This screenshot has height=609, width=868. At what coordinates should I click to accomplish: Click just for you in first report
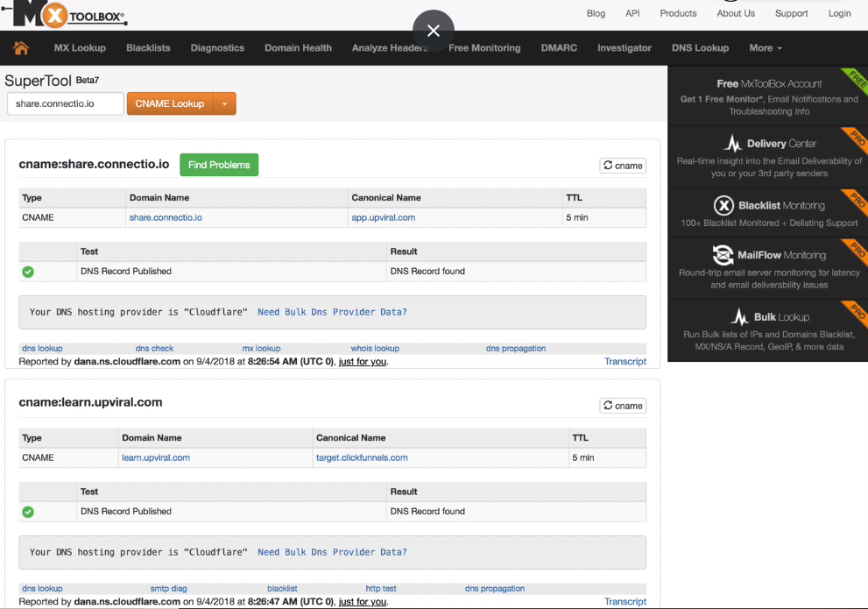point(363,362)
